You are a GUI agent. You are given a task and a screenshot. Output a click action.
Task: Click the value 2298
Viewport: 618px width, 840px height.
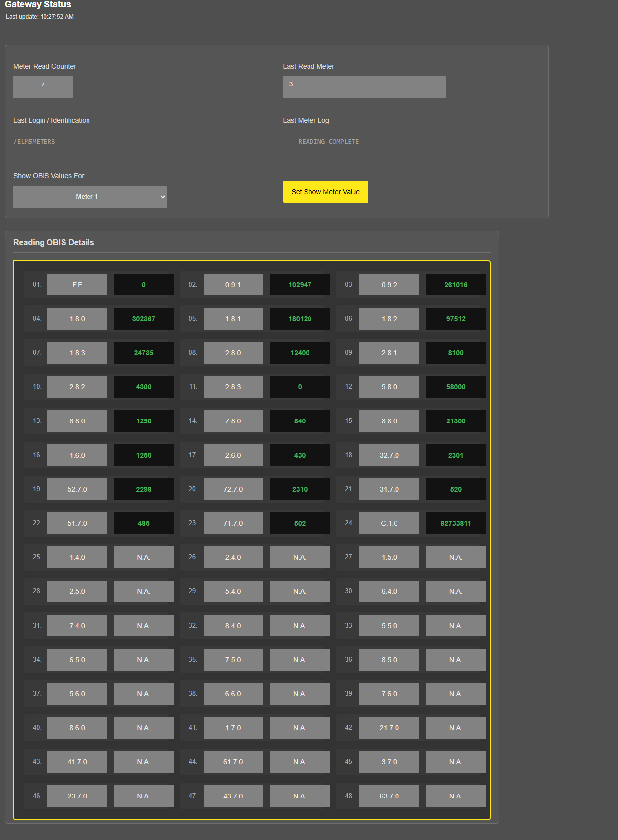coord(144,489)
